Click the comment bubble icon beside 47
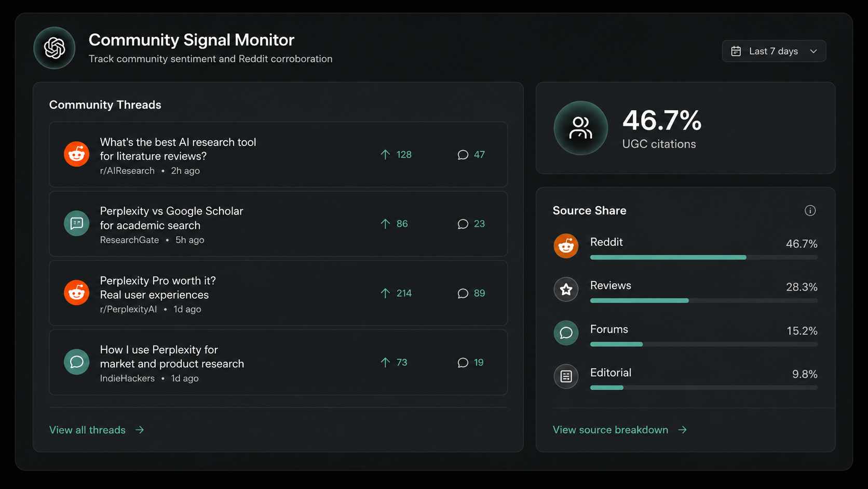 click(463, 155)
